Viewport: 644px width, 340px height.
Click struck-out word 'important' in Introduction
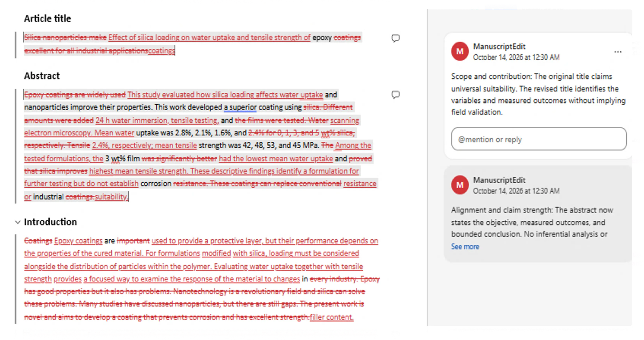click(133, 241)
